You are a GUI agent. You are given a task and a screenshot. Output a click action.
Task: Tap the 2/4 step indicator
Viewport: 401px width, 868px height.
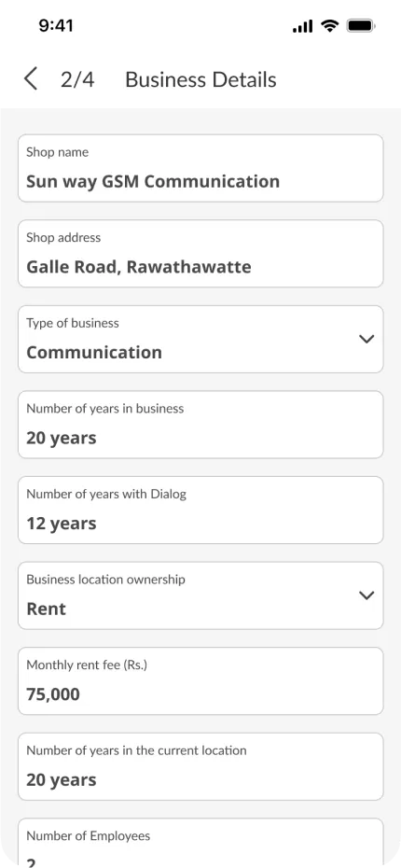coord(77,79)
